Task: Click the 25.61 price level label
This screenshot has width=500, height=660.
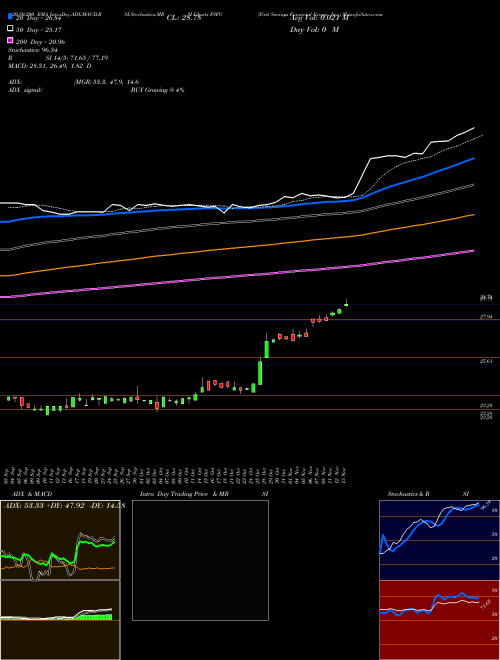Action: tap(486, 361)
